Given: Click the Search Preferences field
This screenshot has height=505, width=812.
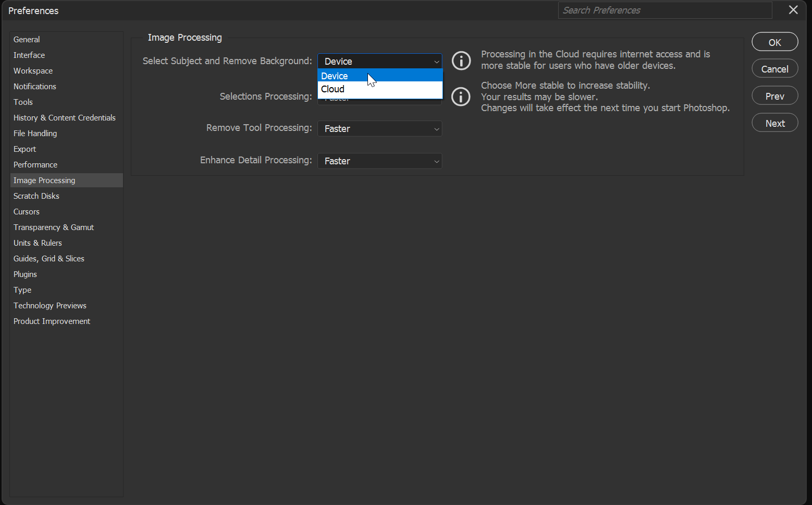Looking at the screenshot, I should [x=665, y=10].
